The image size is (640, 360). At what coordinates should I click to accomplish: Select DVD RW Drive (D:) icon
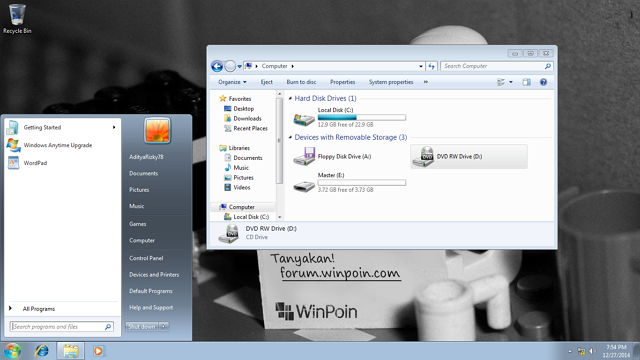(423, 156)
